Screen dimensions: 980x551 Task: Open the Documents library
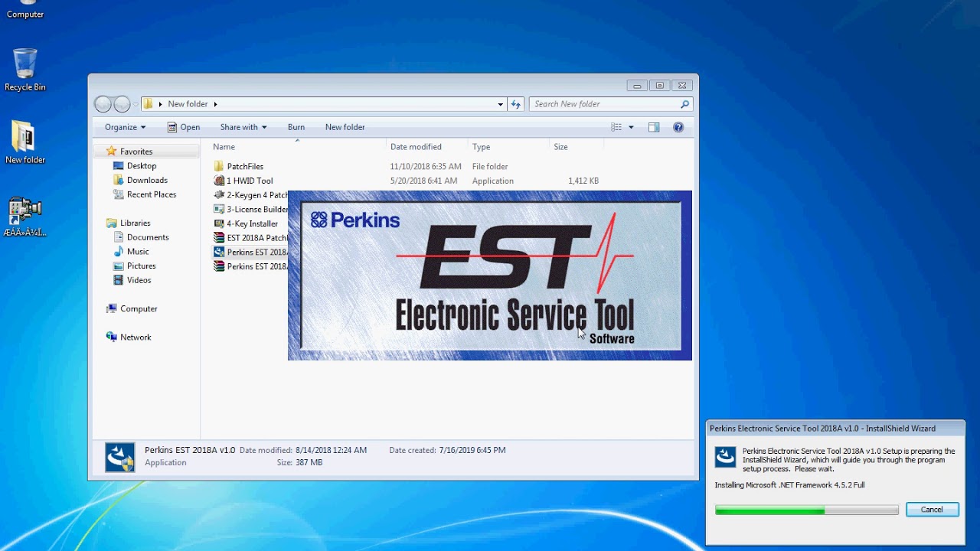tap(147, 237)
